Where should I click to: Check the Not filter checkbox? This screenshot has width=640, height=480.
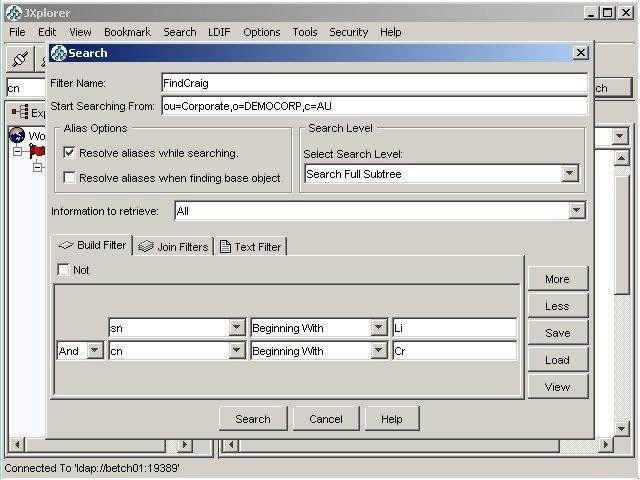(x=63, y=270)
